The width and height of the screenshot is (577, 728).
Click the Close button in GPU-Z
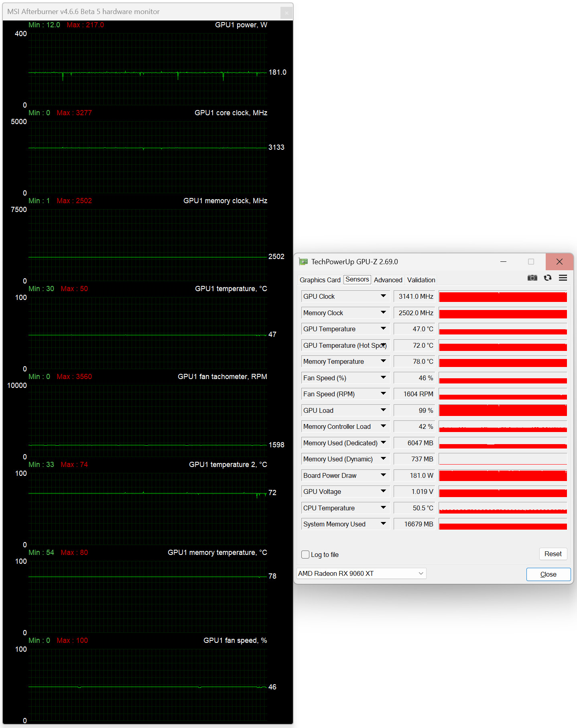[548, 574]
